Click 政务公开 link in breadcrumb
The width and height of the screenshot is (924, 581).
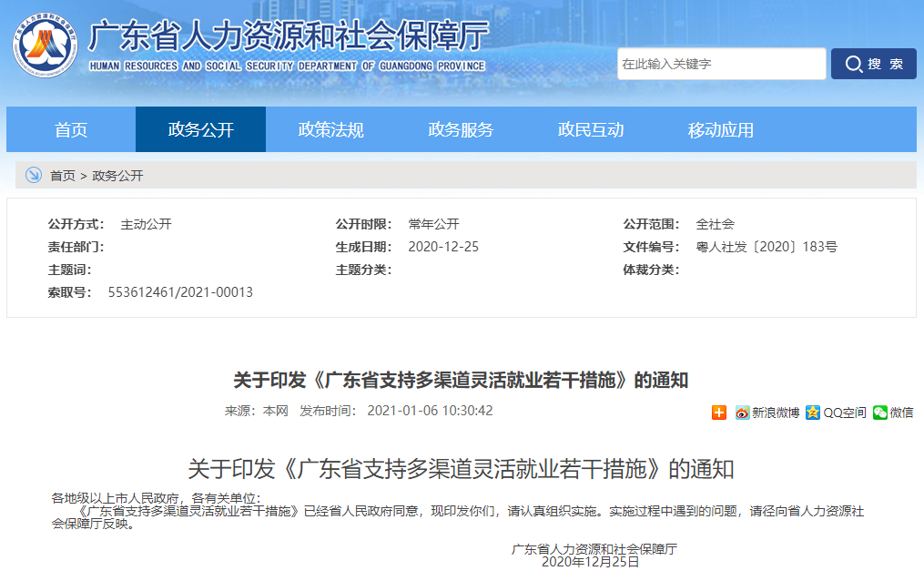[x=117, y=176]
